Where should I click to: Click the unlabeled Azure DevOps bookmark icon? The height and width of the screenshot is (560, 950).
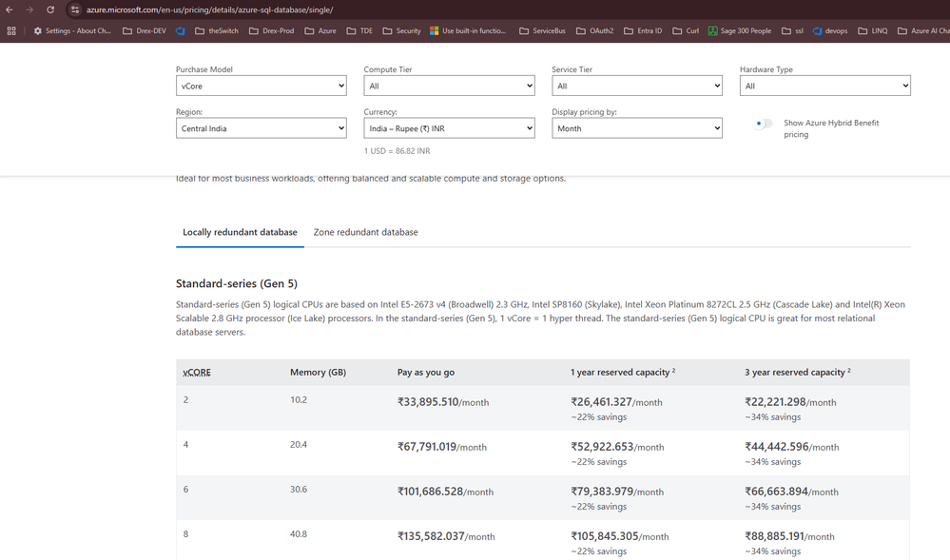(181, 31)
